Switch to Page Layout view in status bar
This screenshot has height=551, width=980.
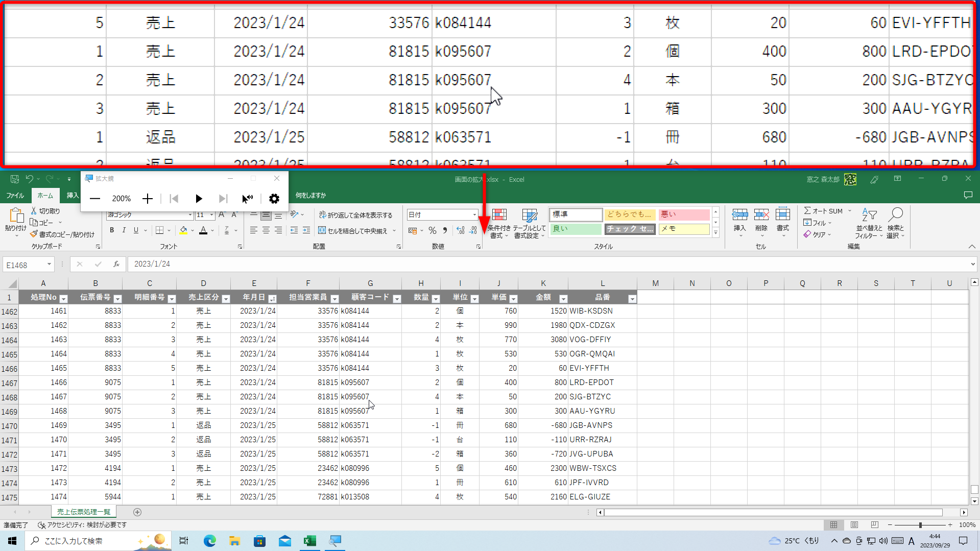[854, 525]
